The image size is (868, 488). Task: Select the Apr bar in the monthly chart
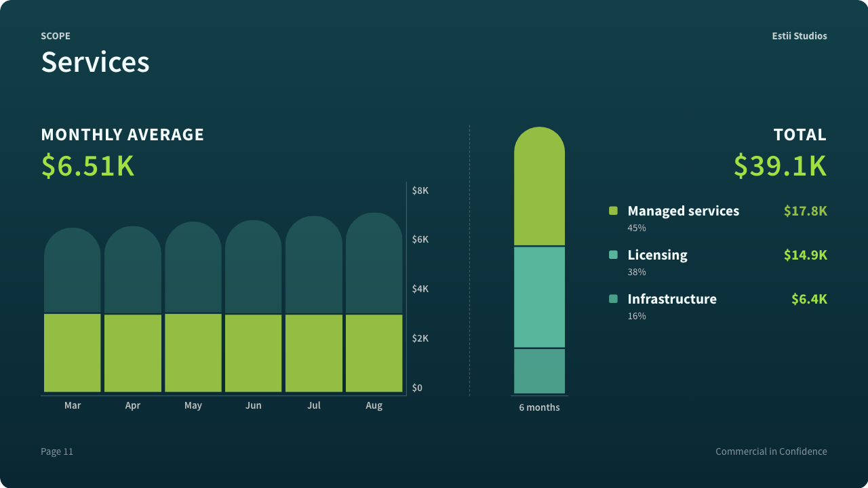point(133,309)
